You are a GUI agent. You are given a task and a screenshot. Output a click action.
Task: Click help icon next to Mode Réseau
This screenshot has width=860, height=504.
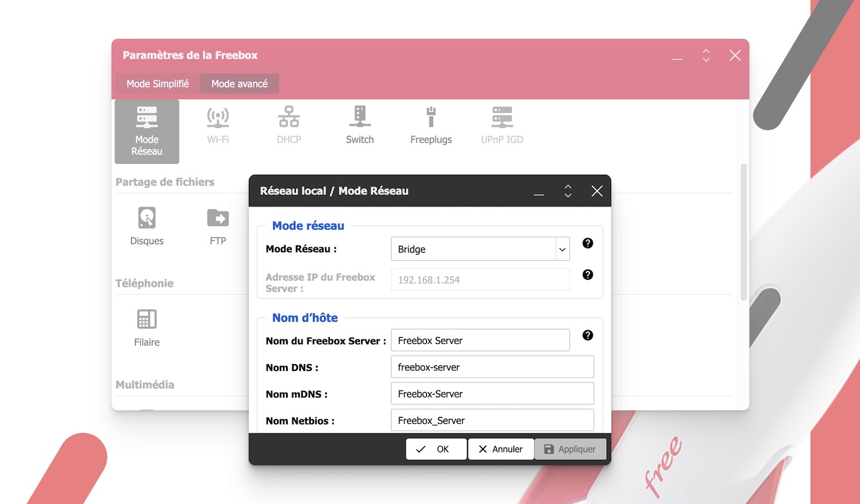(588, 243)
